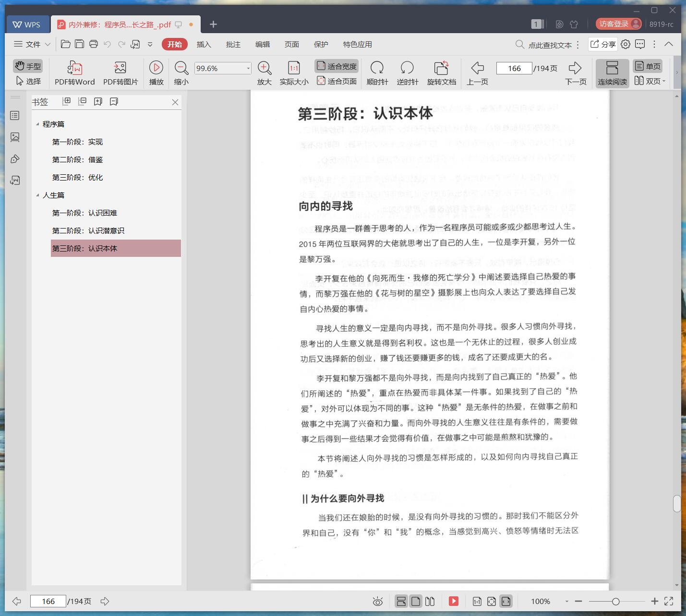Viewport: 686px width, 616px height.
Task: Expand all bookmarks icon in 书签 panel
Action: point(67,101)
